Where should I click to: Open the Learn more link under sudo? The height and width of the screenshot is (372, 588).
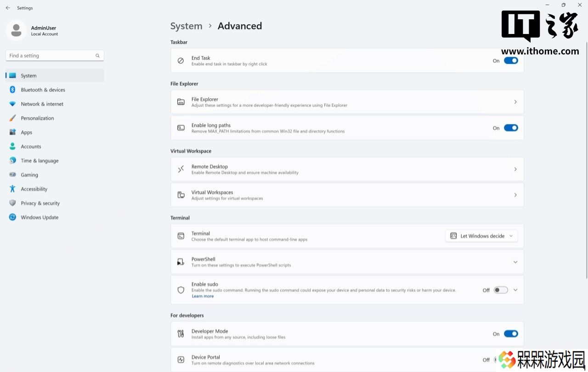coord(203,296)
